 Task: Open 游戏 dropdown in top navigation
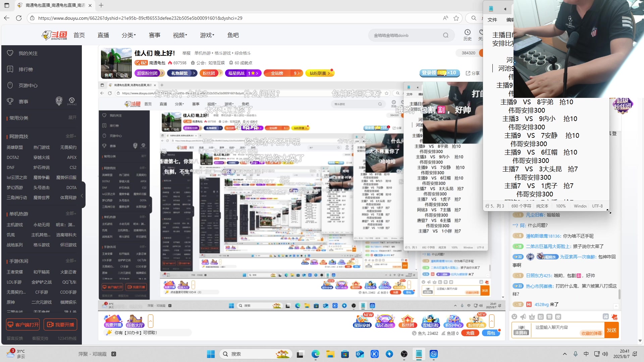(207, 35)
